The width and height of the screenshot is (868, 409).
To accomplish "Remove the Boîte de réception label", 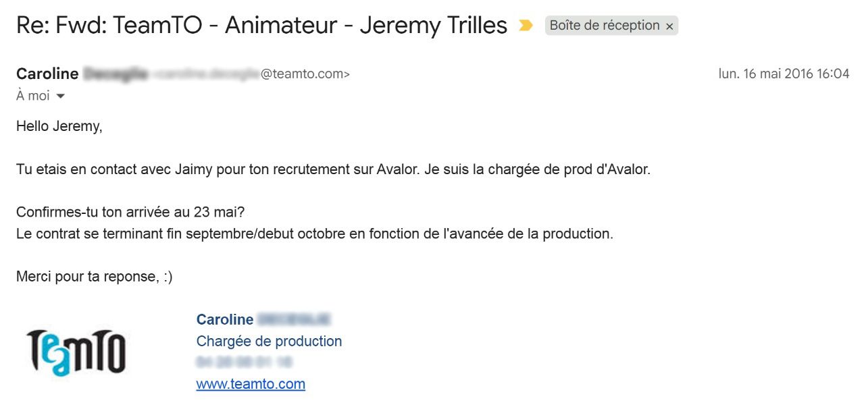I will pyautogui.click(x=669, y=26).
